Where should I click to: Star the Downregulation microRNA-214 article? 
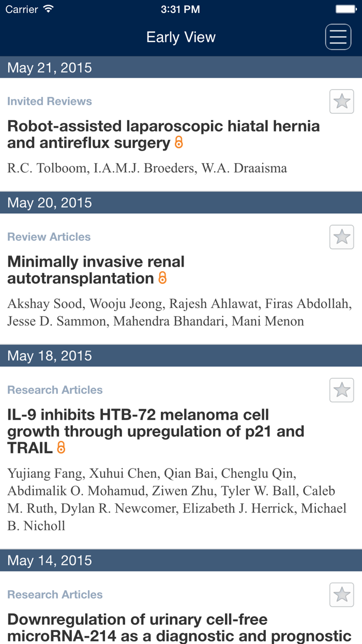[x=341, y=595]
